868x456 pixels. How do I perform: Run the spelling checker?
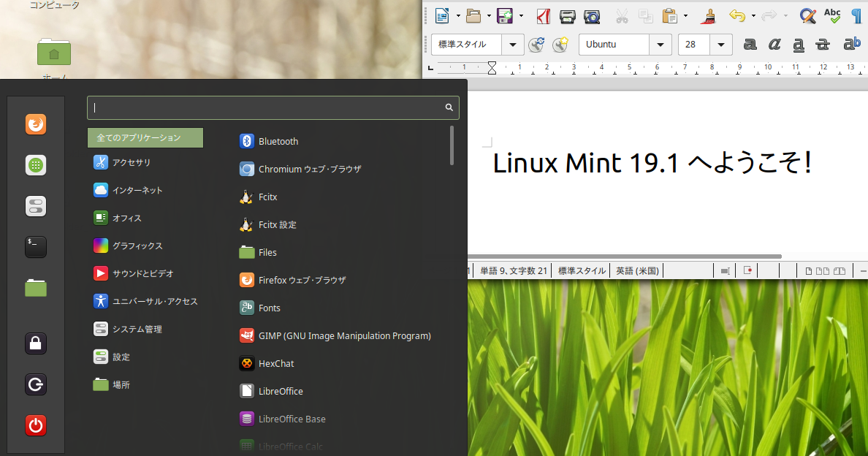832,15
